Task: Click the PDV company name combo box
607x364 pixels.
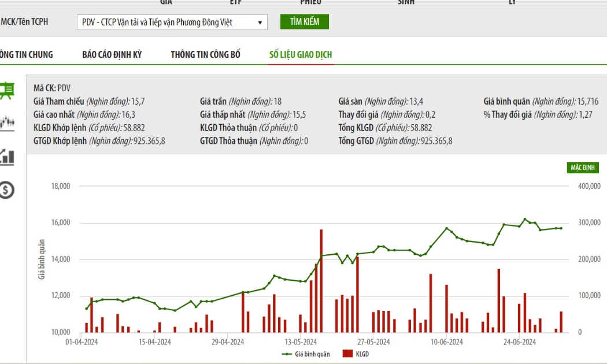Action: click(x=172, y=23)
